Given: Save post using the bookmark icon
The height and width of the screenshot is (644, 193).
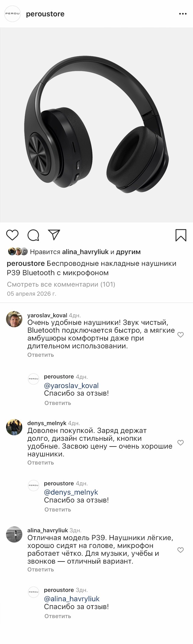Looking at the screenshot, I should tap(181, 235).
